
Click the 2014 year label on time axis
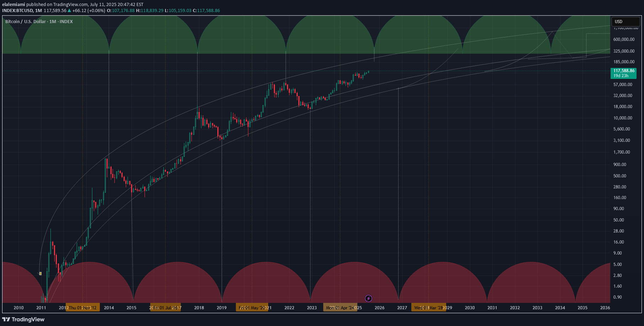pyautogui.click(x=109, y=308)
